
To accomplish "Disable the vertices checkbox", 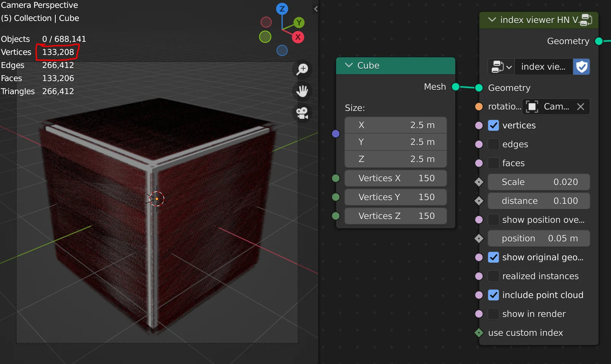I will click(x=493, y=125).
